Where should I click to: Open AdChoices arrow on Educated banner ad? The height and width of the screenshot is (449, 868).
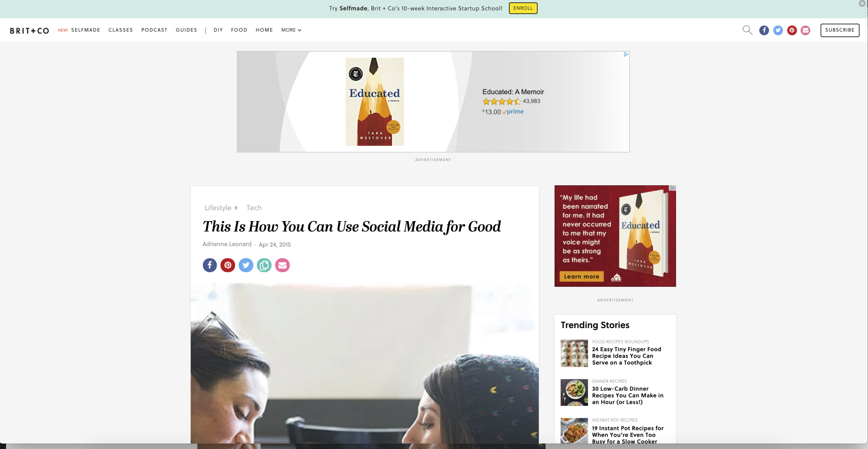(626, 55)
